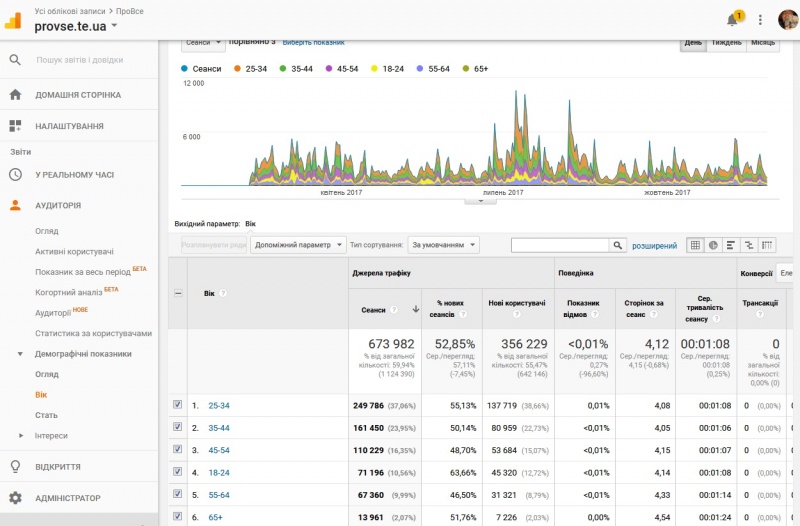
Task: Switch chart to Місяць view
Action: click(762, 43)
